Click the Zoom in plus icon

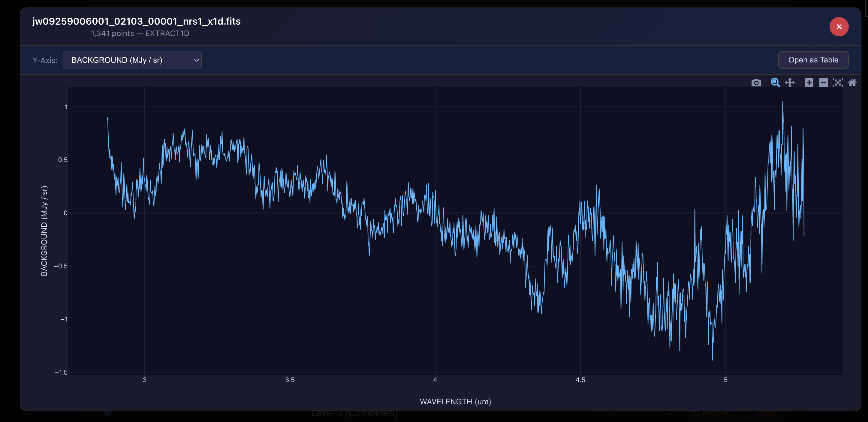point(809,83)
